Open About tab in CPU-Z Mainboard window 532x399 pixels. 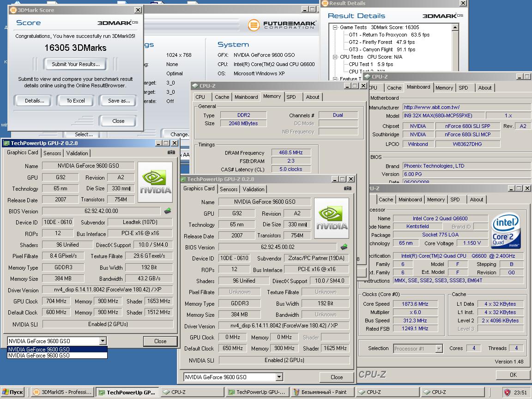click(485, 88)
